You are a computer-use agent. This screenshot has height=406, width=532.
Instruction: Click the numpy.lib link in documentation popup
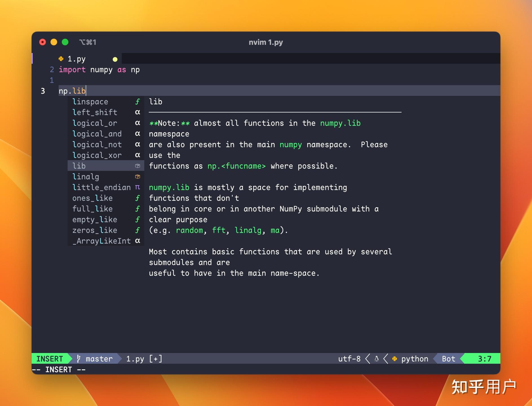(x=340, y=123)
